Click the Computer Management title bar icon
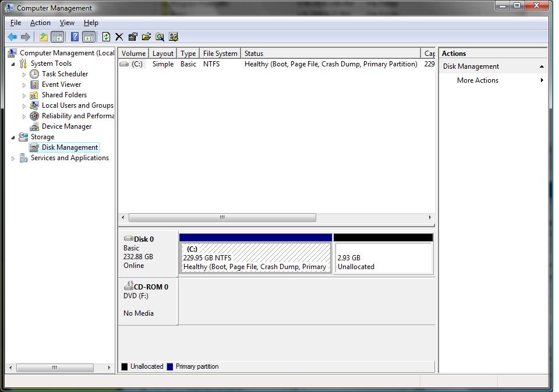Viewport: 559px width, 392px height. pyautogui.click(x=9, y=8)
